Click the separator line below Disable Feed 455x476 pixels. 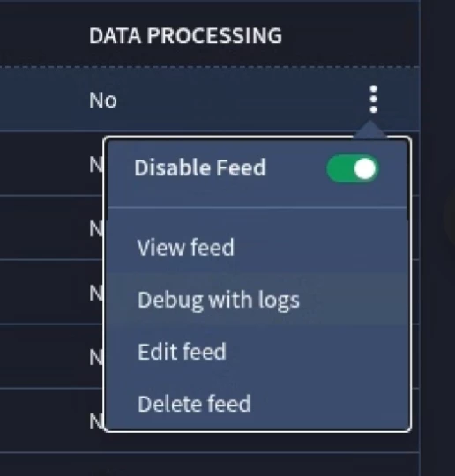(x=257, y=208)
